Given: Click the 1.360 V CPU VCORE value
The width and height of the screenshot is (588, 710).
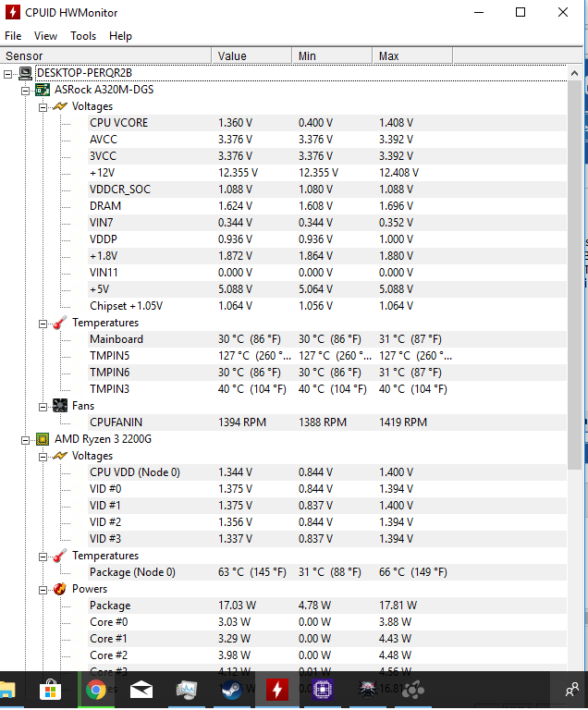Looking at the screenshot, I should click(x=235, y=123).
